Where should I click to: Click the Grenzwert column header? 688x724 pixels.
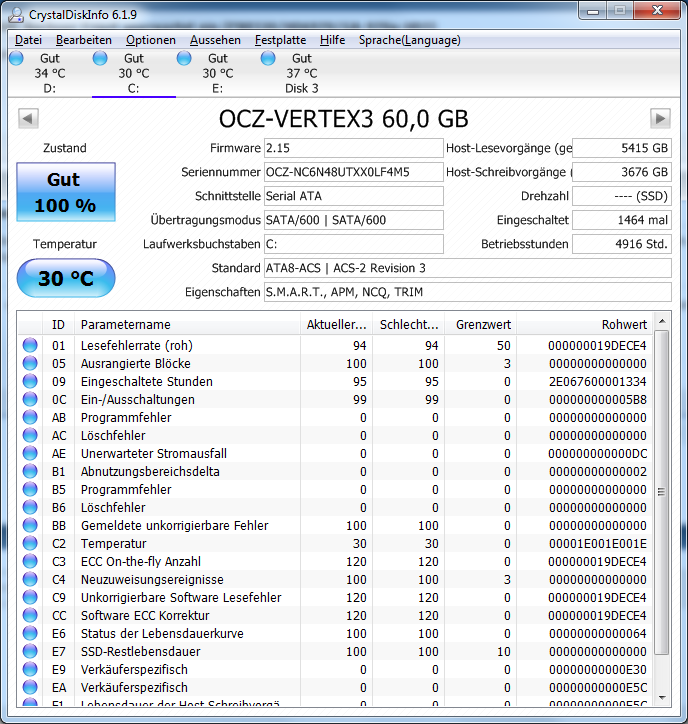point(481,325)
